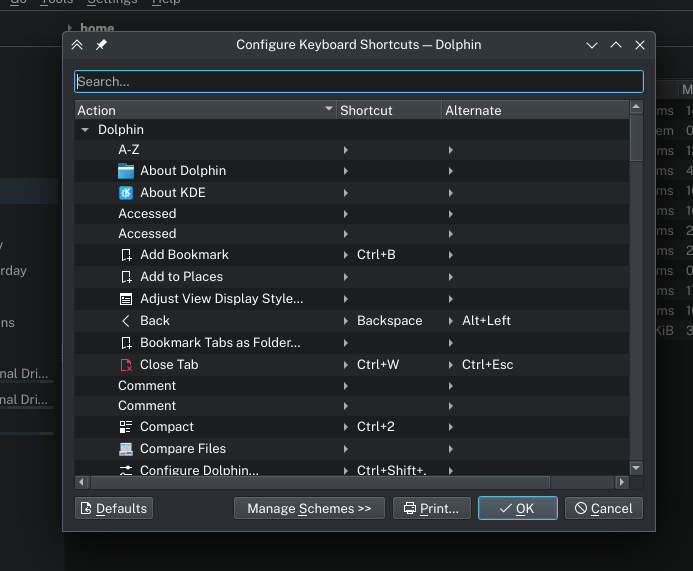
Task: Click the Defaults button
Action: (x=113, y=508)
